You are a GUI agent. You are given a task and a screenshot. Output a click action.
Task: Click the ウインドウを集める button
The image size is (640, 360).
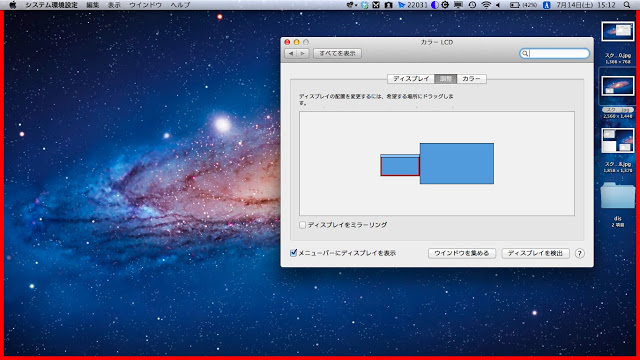(462, 253)
